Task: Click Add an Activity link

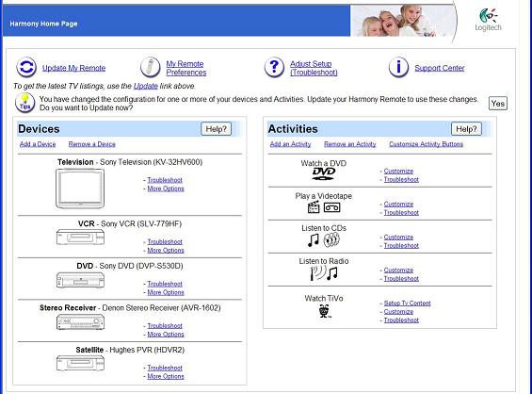Action: pos(290,144)
